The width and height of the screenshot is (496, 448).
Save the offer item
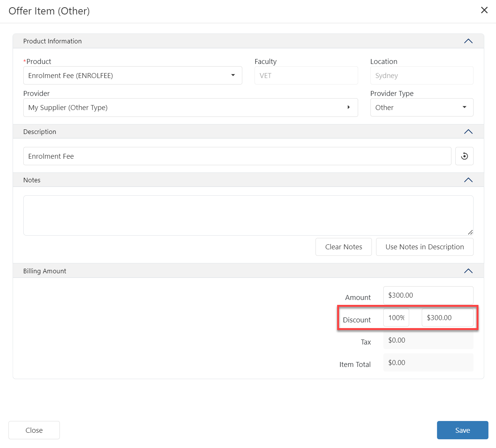[x=462, y=430]
